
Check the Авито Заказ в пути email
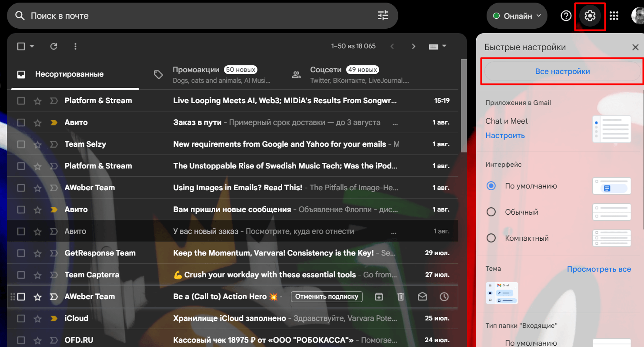point(21,123)
